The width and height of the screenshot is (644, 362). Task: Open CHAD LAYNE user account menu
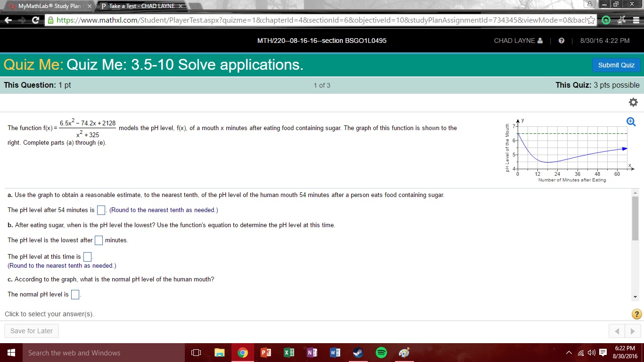518,41
